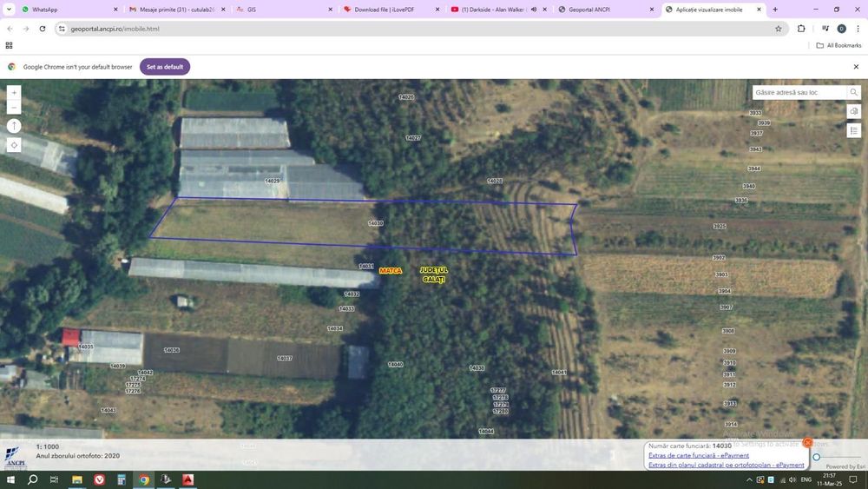Screen dimensions: 868x489
Task: Go back to the previous page
Action: (x=10, y=29)
